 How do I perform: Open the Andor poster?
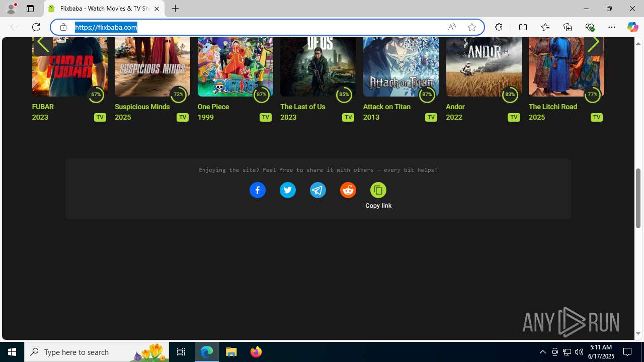coord(484,66)
